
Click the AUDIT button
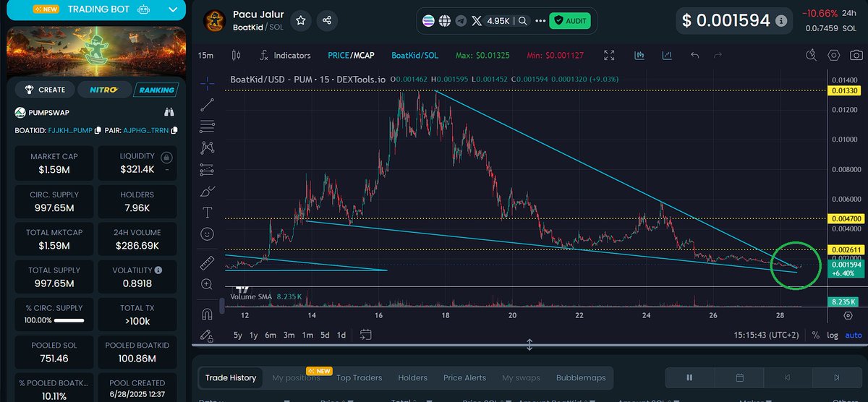pyautogui.click(x=569, y=22)
